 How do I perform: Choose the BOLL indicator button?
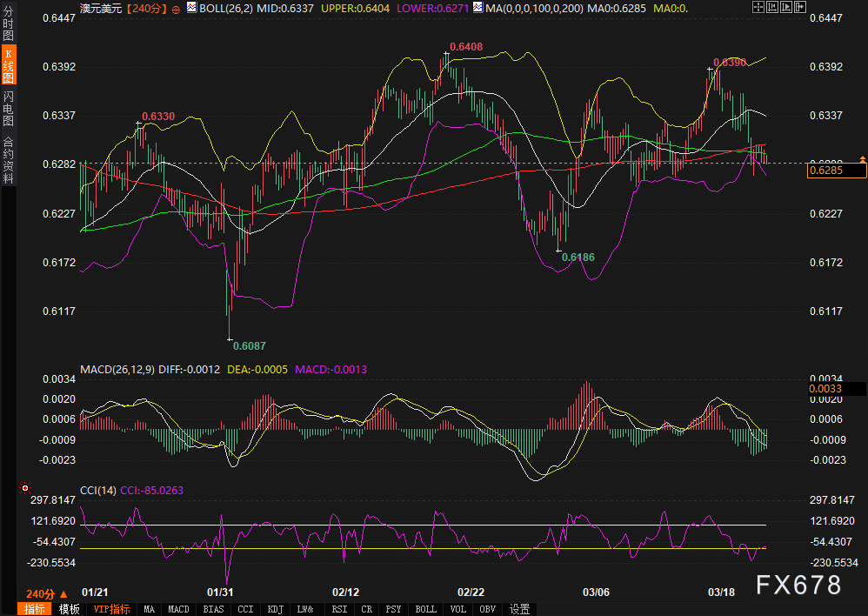click(x=425, y=609)
